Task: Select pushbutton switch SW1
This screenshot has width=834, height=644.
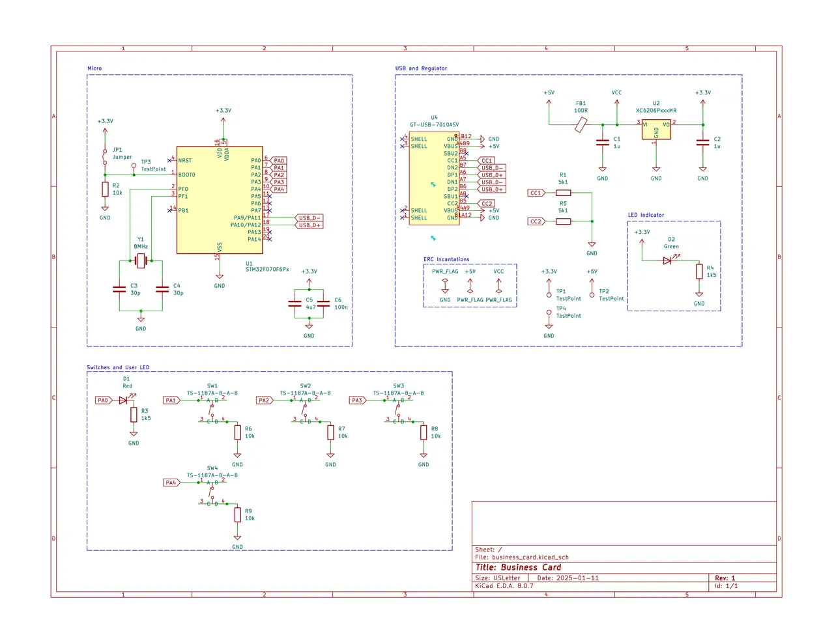Action: click(x=212, y=410)
